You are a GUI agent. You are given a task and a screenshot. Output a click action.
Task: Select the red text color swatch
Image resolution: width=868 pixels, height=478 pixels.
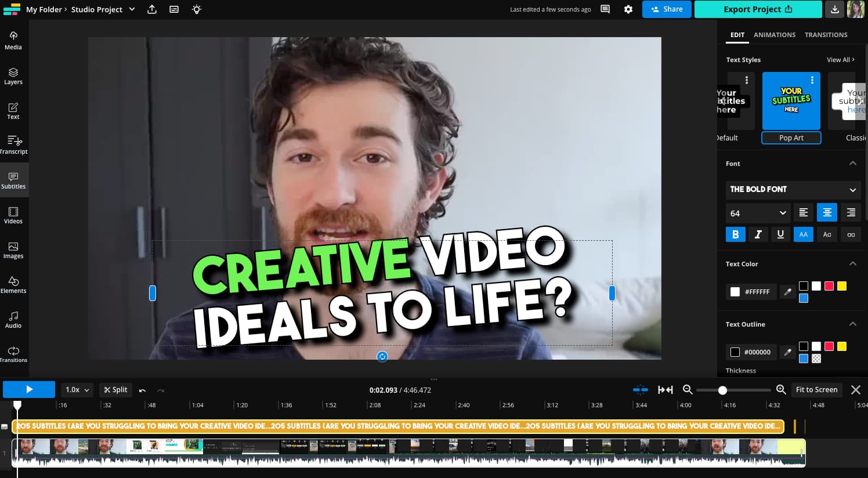(829, 286)
